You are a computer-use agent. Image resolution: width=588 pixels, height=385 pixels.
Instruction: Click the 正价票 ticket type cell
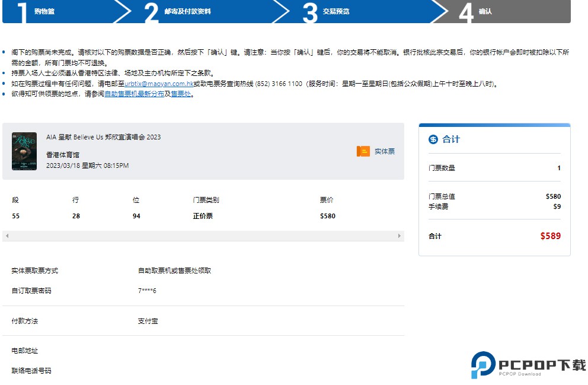[203, 216]
